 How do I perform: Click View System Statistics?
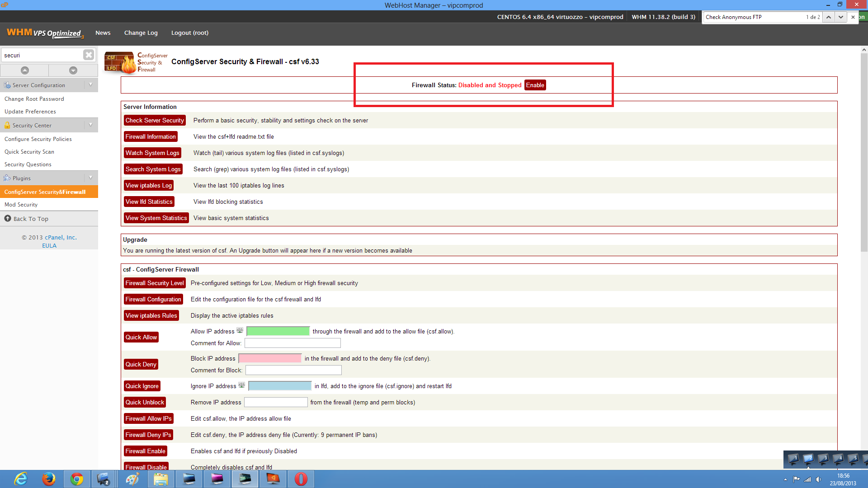pyautogui.click(x=156, y=218)
